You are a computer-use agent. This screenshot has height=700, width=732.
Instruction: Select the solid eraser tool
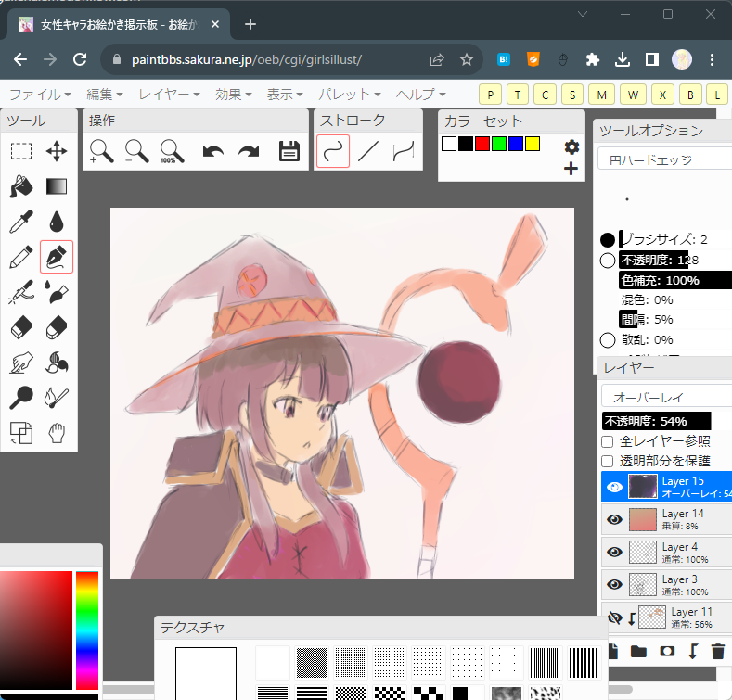[21, 327]
